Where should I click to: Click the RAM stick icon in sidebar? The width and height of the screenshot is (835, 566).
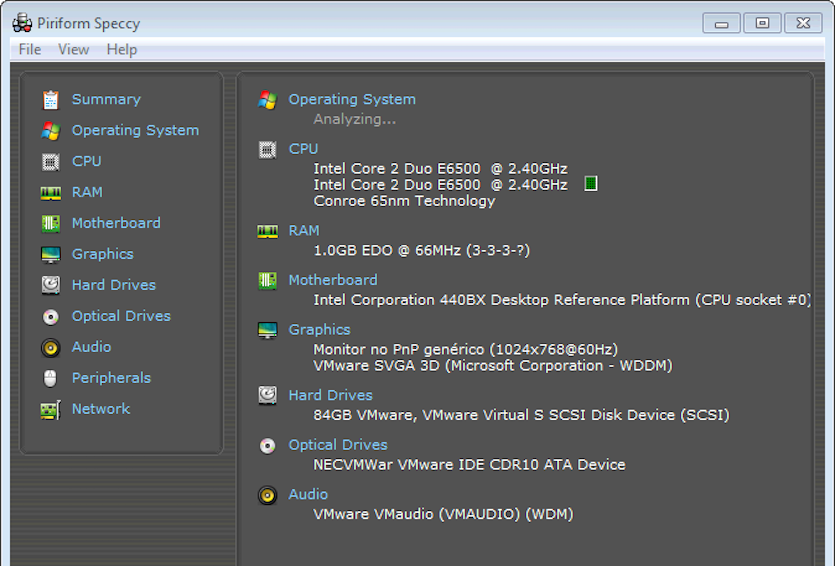pos(51,193)
